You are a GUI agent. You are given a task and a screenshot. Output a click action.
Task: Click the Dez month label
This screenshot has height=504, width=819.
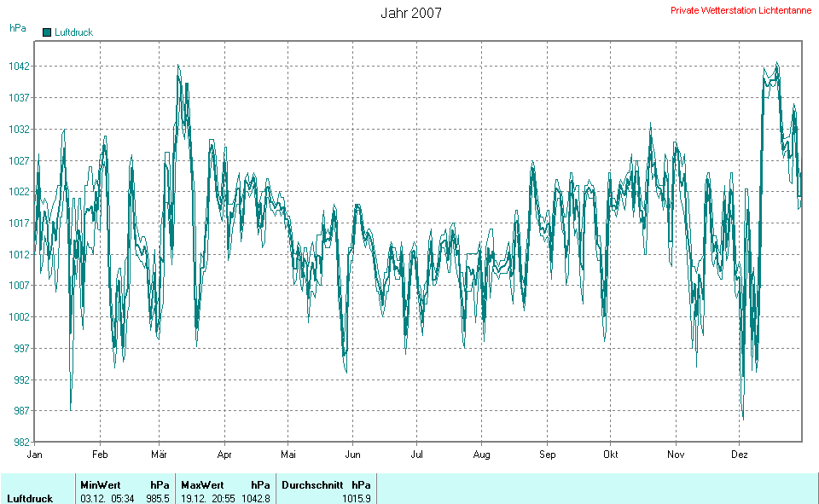point(740,455)
